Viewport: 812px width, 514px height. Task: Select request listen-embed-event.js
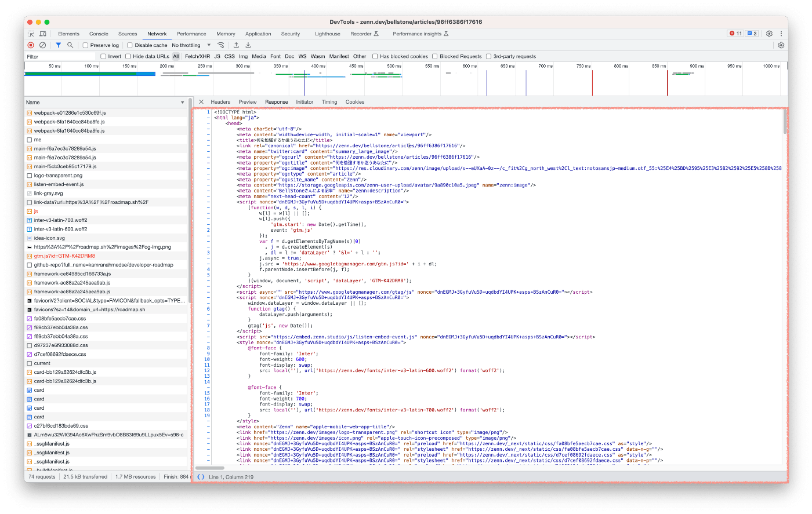[x=106, y=184]
